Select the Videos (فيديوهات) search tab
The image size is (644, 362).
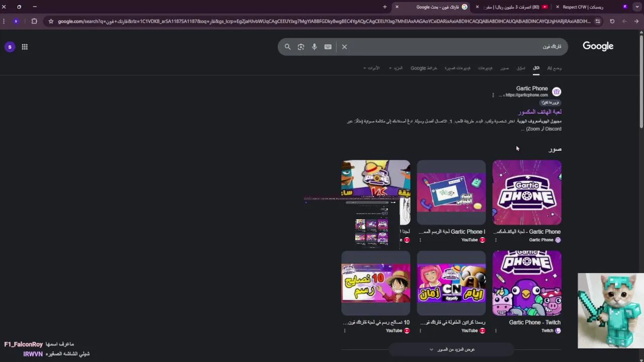[x=485, y=68]
